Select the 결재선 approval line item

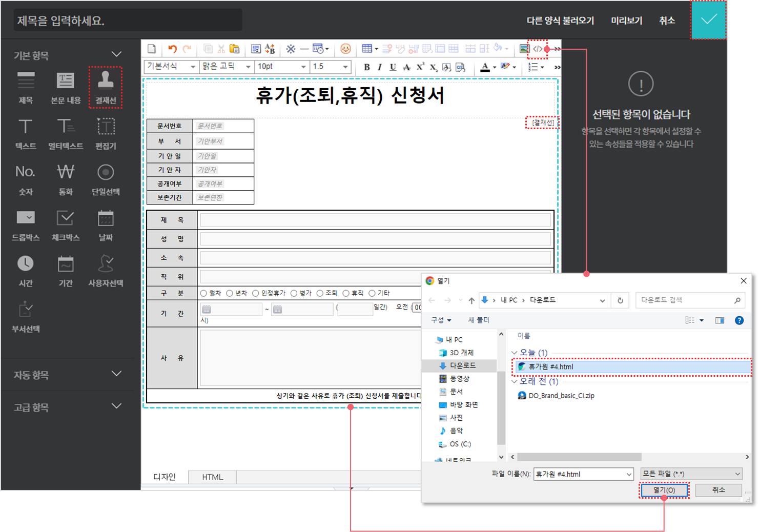click(x=106, y=87)
